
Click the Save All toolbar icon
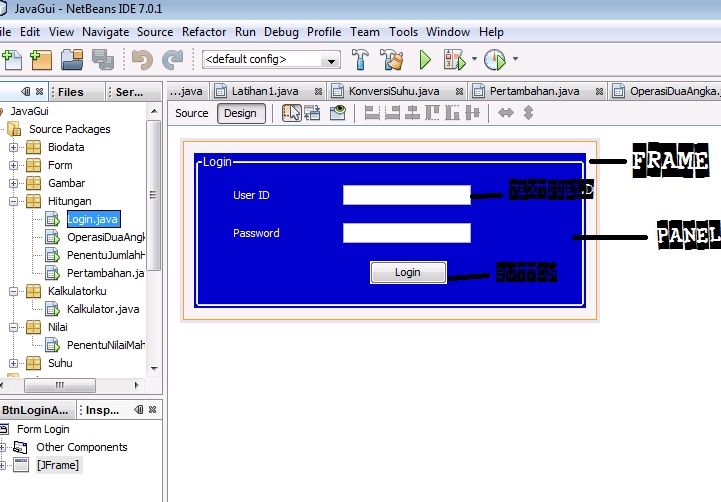pos(103,60)
